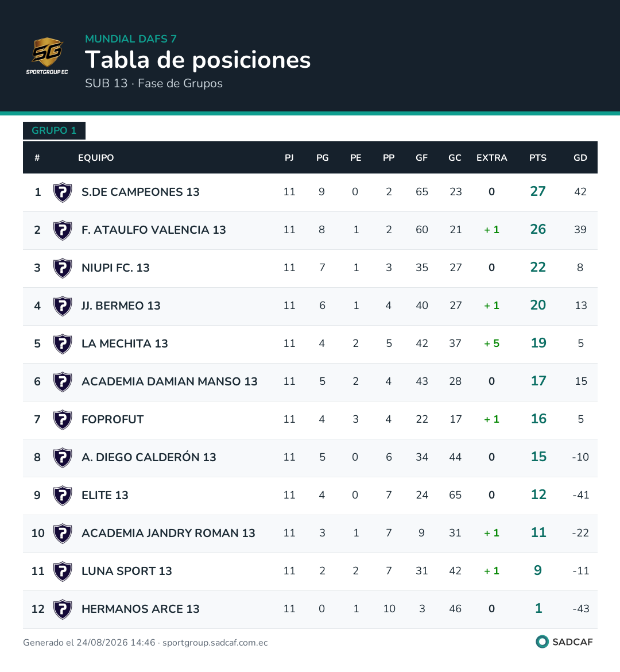Click the EXTRA column header
620x672 pixels.
pos(492,158)
